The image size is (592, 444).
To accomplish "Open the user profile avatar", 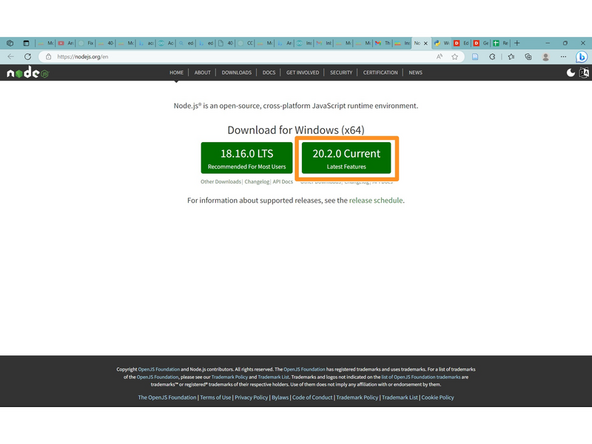I will pos(546,57).
